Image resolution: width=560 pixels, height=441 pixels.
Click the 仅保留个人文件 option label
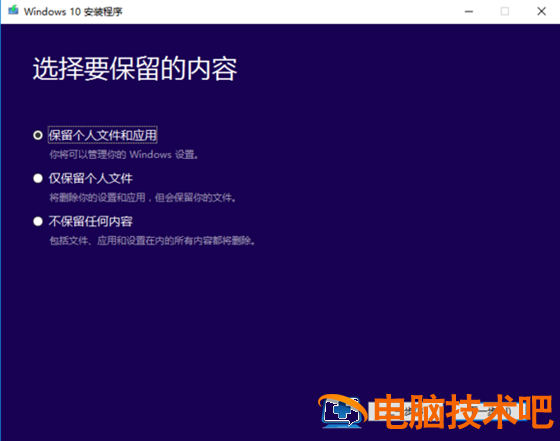[x=91, y=178]
